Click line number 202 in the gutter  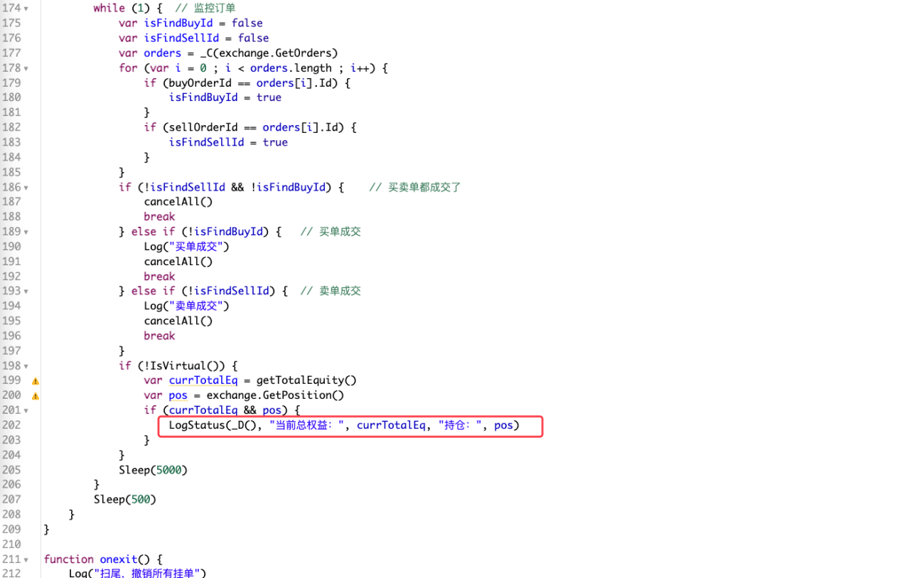11,425
